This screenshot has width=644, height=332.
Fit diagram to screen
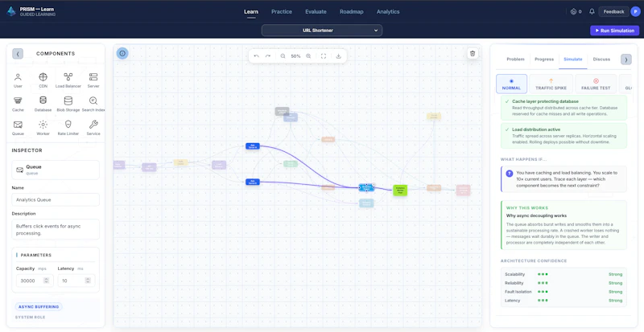pos(324,56)
